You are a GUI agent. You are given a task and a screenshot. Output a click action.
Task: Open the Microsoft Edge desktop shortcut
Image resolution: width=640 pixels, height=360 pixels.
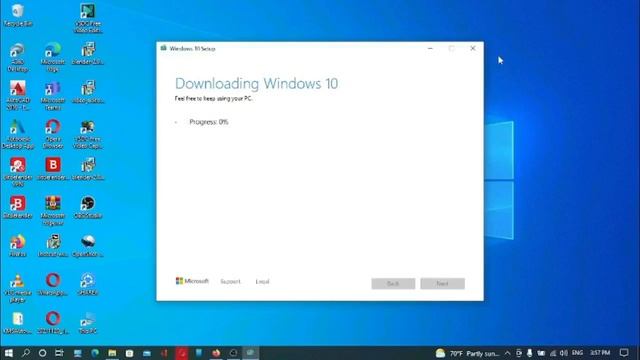coord(53,57)
